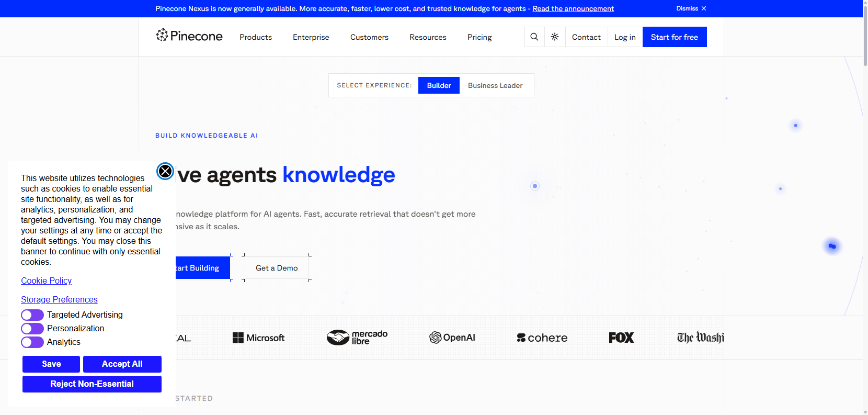Screen dimensions: 868x415
Task: Expand the Products menu
Action: pyautogui.click(x=256, y=37)
